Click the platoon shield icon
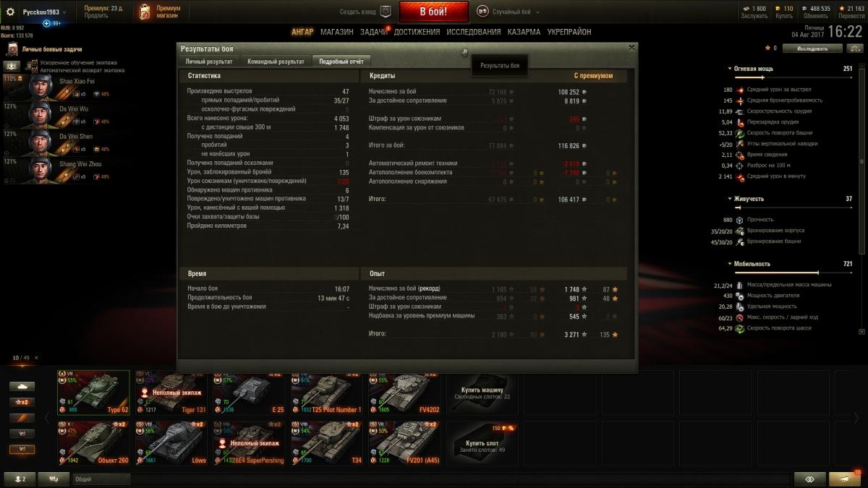Viewport: 868px width, 488px height. click(x=386, y=12)
